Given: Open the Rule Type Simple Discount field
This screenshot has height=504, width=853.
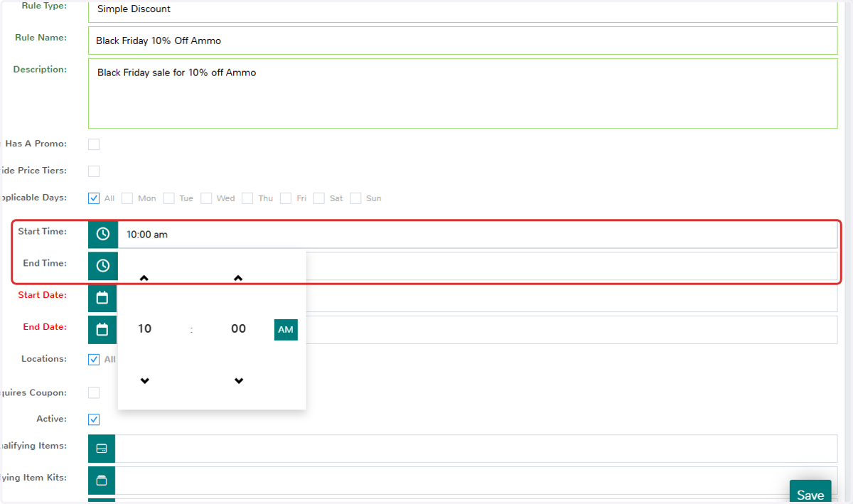Looking at the screenshot, I should (463, 11).
